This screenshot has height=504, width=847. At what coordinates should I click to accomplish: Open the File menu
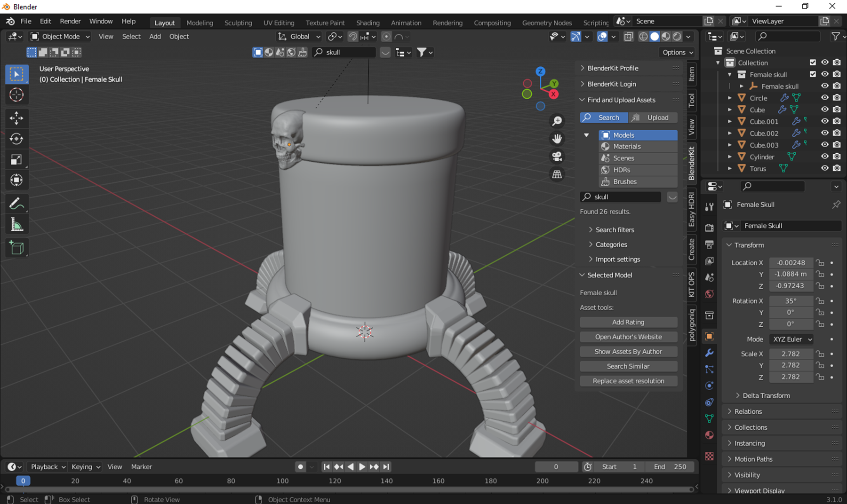point(26,22)
